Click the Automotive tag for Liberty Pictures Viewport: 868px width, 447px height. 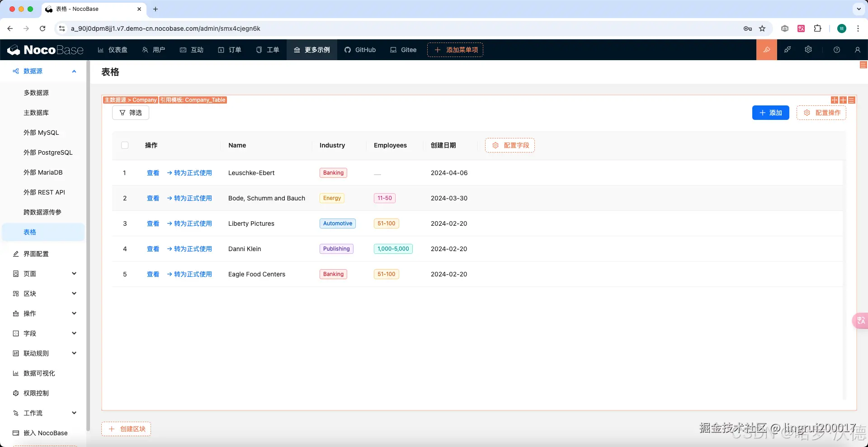coord(338,223)
